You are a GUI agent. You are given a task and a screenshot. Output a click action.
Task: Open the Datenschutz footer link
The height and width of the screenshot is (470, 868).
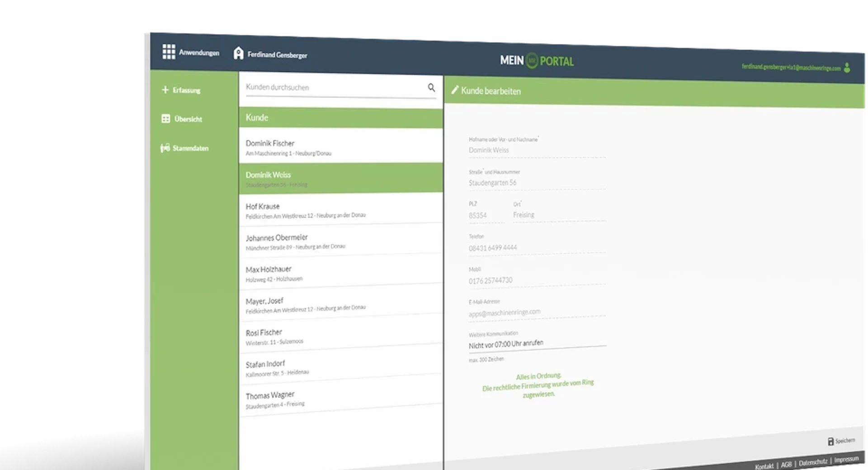(x=813, y=462)
